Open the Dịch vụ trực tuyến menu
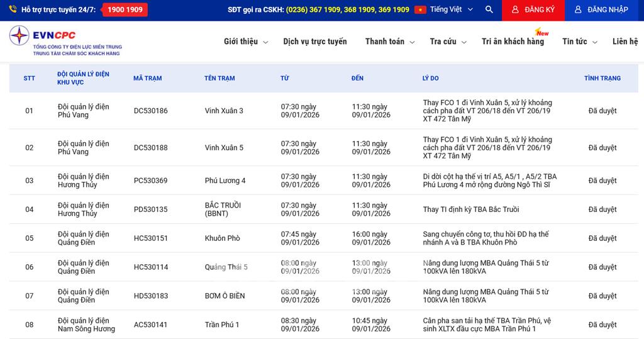The height and width of the screenshot is (339, 644). coord(314,42)
